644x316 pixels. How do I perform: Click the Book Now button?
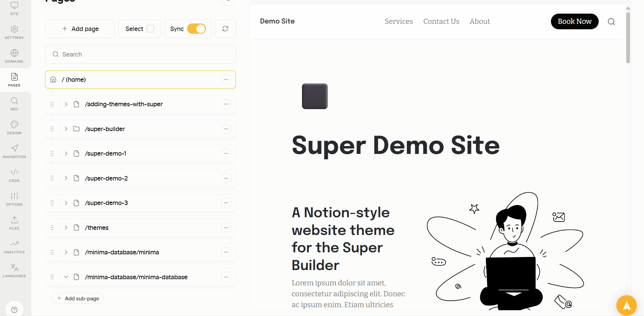point(574,21)
